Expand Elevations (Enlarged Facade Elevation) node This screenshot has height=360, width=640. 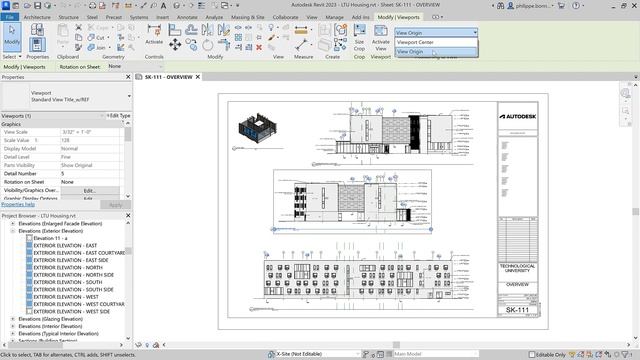point(13,224)
